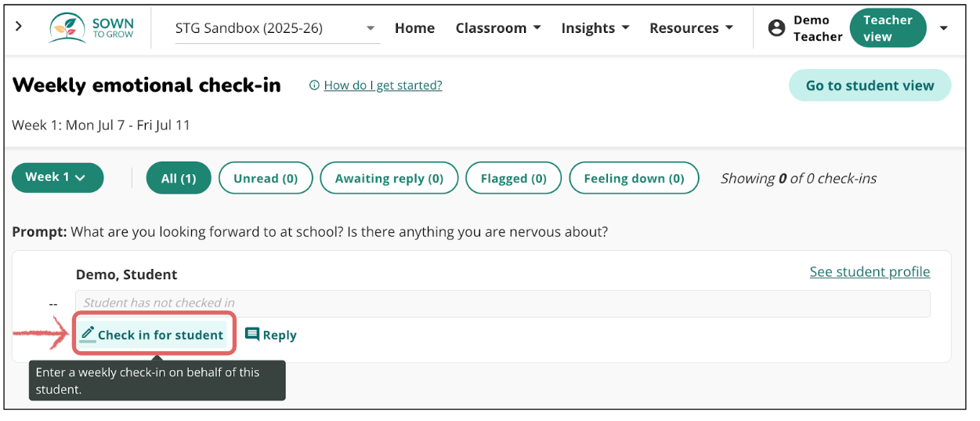980x421 pixels.
Task: Expand the sidebar with the chevron arrow
Action: tap(19, 27)
